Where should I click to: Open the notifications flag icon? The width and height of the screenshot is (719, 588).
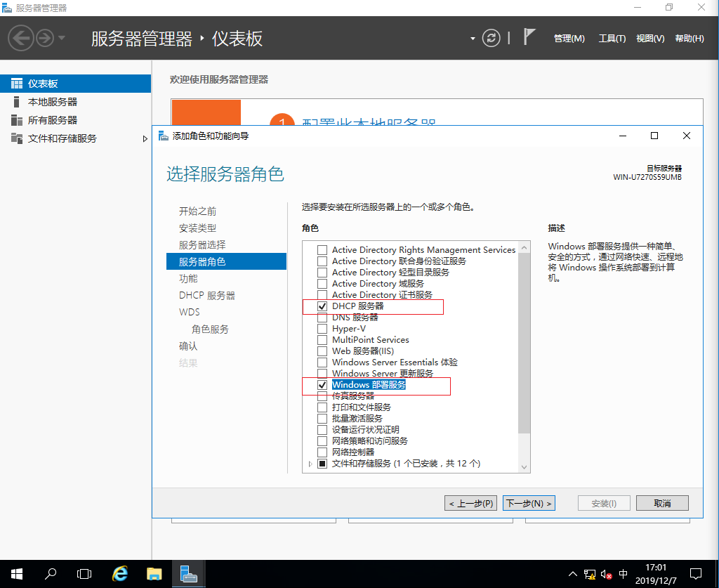529,37
